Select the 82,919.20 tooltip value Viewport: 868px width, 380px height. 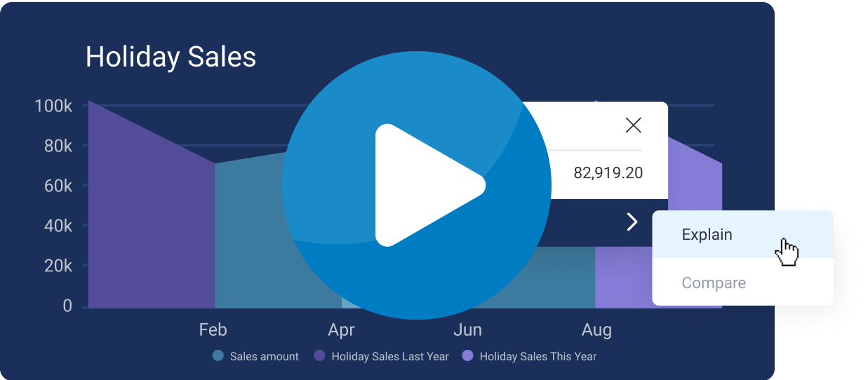[608, 172]
